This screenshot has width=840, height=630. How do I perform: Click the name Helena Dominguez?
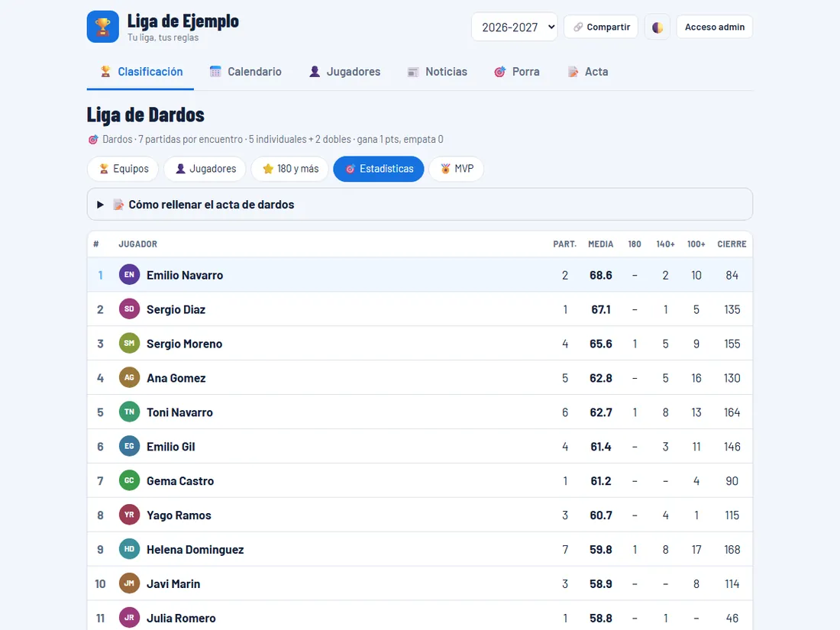(195, 549)
